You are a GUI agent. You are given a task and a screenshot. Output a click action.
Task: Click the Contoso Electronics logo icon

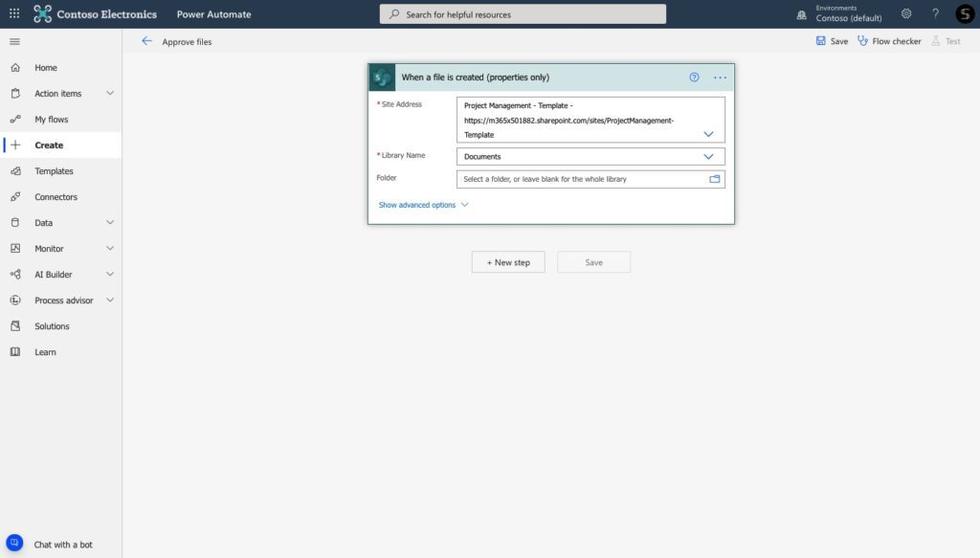click(42, 13)
